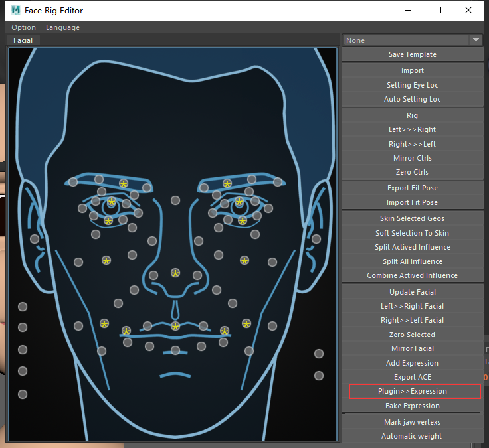The image size is (489, 448).
Task: Click the Rig button
Action: point(413,115)
